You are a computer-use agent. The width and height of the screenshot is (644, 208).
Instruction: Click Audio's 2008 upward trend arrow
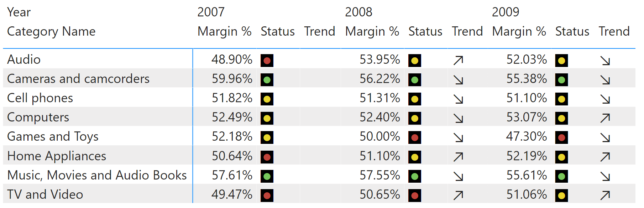coord(458,61)
